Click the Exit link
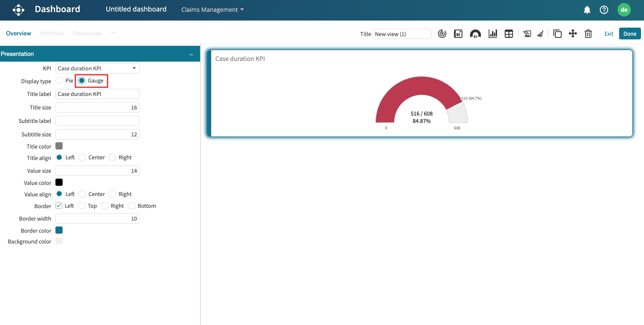Viewport: 644px width, 325px height. [x=609, y=34]
